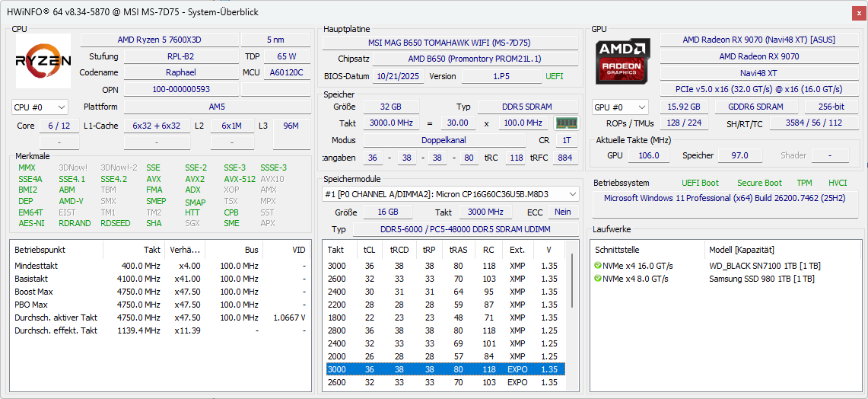The image size is (868, 399).
Task: Select the 2800 XMP 1.25 V timing row
Action: point(444,330)
